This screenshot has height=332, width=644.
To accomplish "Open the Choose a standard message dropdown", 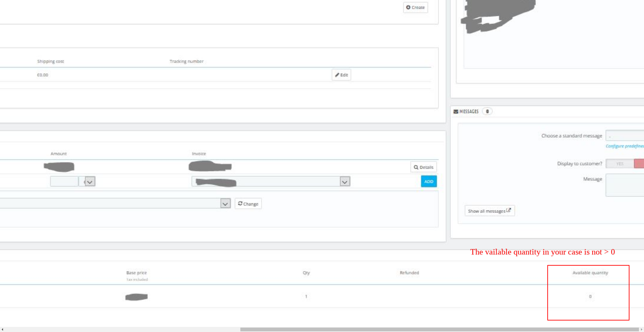I will (625, 135).
